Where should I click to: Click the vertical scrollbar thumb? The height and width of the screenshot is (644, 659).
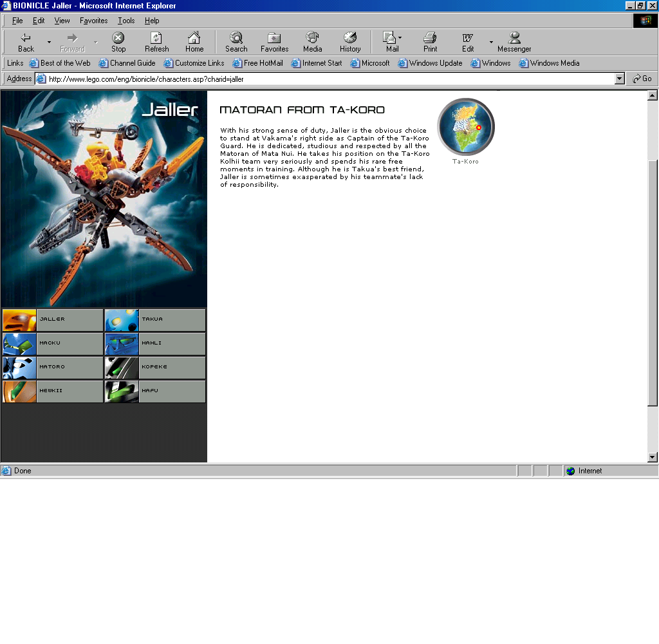tap(653, 283)
